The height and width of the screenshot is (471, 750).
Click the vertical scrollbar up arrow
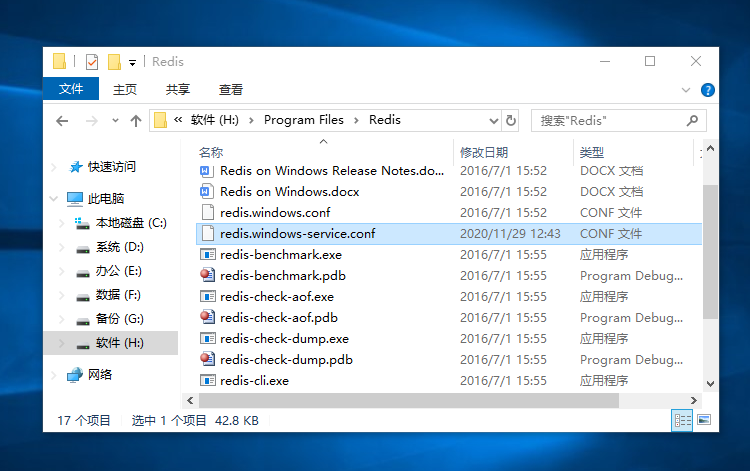(x=710, y=149)
